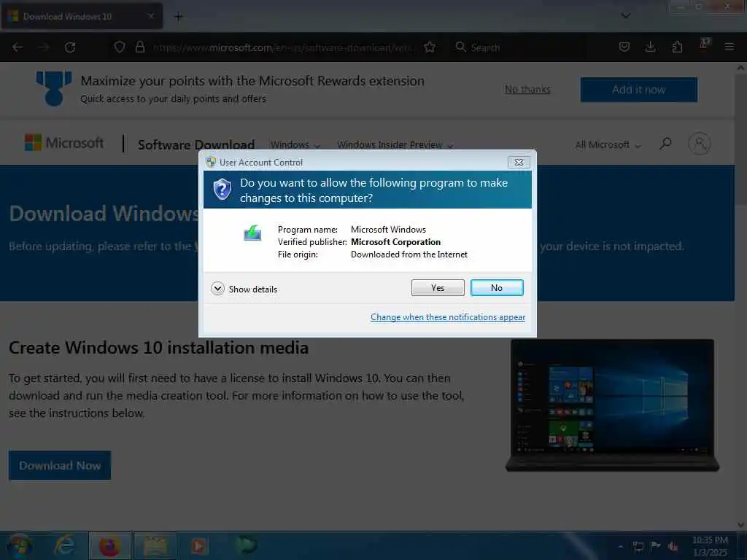
Task: Reload the page in Firefox
Action: point(70,47)
